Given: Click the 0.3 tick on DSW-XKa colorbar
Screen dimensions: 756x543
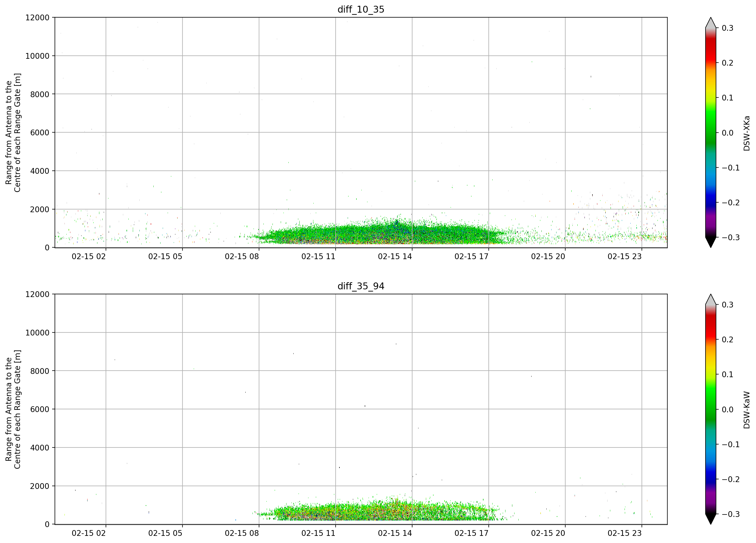Looking at the screenshot, I should (x=728, y=28).
